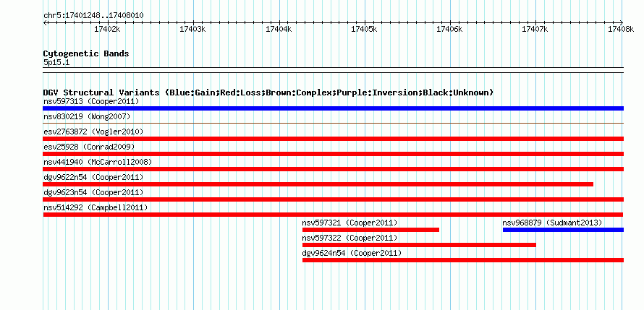Open the nsv830219 (Wong2007) label
Screen dimensions: 644x310
(87, 116)
